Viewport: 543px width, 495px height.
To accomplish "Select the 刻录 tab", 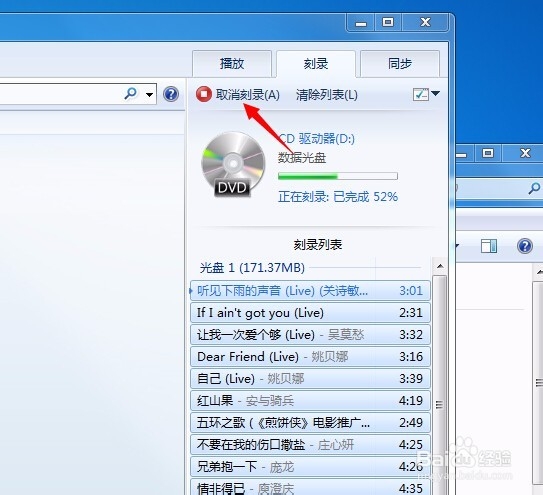I will [x=316, y=64].
